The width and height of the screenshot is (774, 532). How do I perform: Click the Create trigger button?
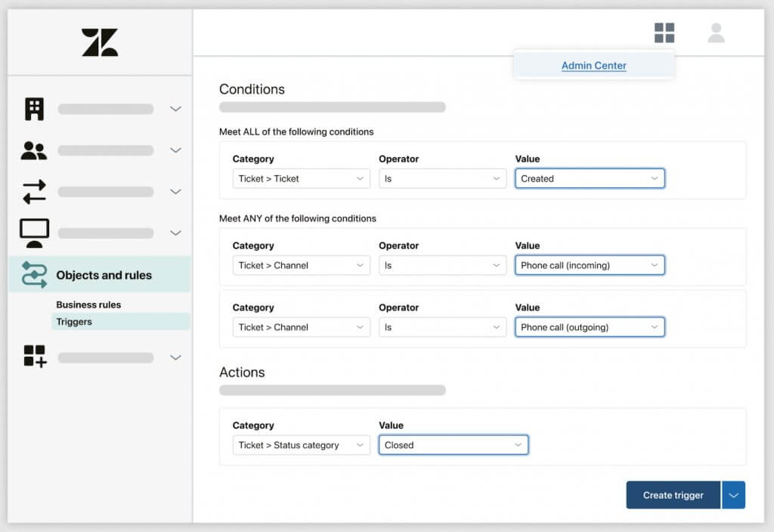tap(673, 495)
